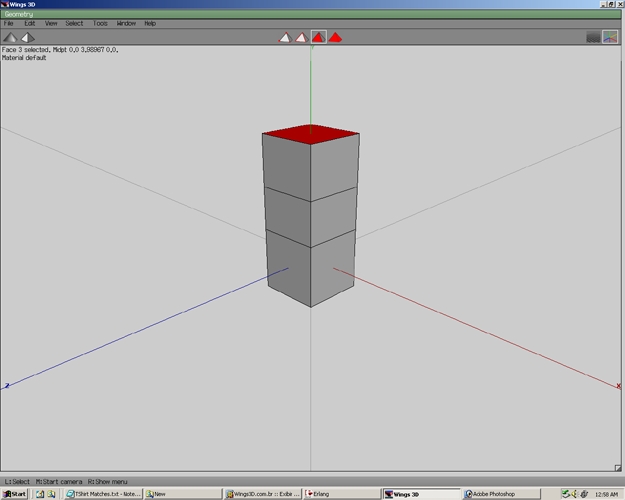Select the bottom left gray face
This screenshot has width=625, height=500.
click(289, 268)
